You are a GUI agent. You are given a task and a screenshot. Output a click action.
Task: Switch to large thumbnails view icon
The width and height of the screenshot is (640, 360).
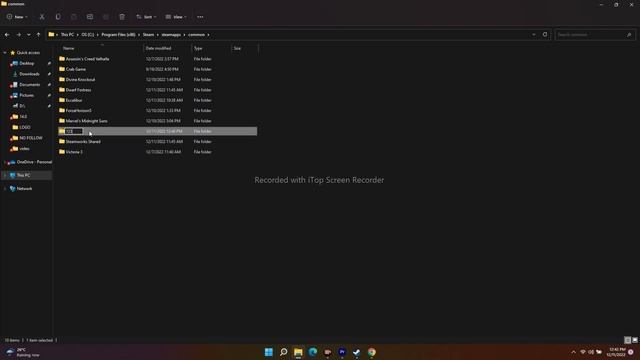[635, 340]
